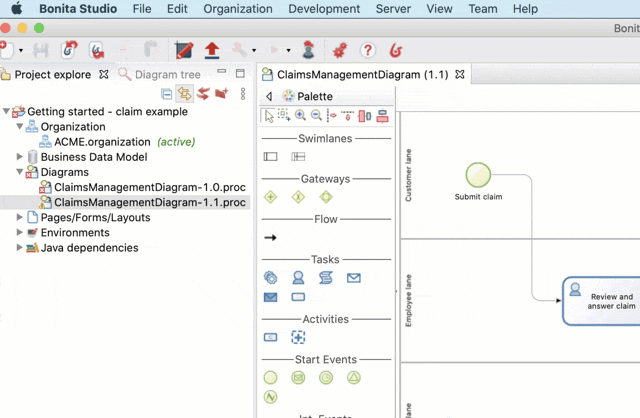Select the ACME.organization entry
640x418 pixels.
[104, 142]
